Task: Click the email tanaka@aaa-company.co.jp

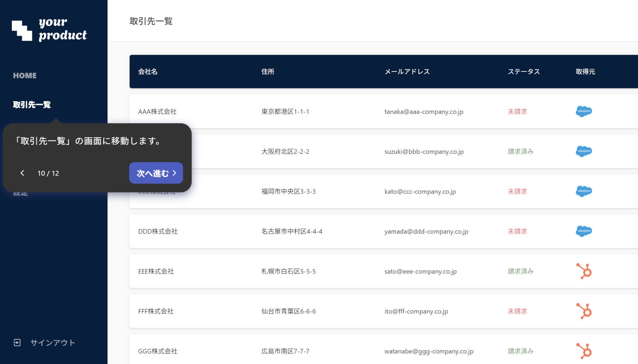Action: coord(424,112)
